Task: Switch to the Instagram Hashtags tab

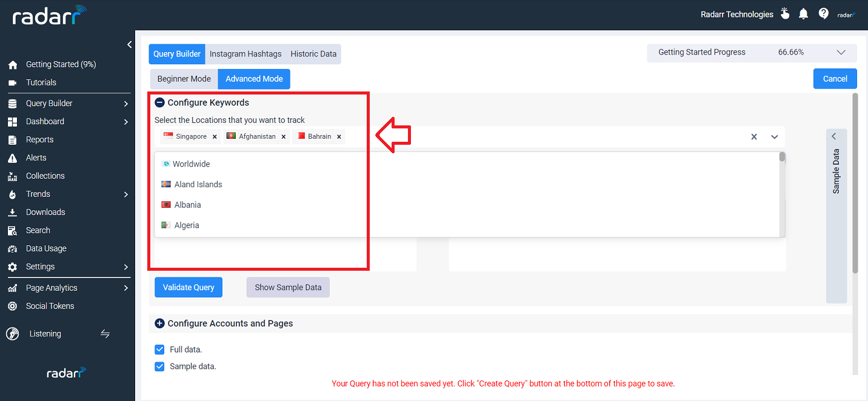Action: coord(245,53)
